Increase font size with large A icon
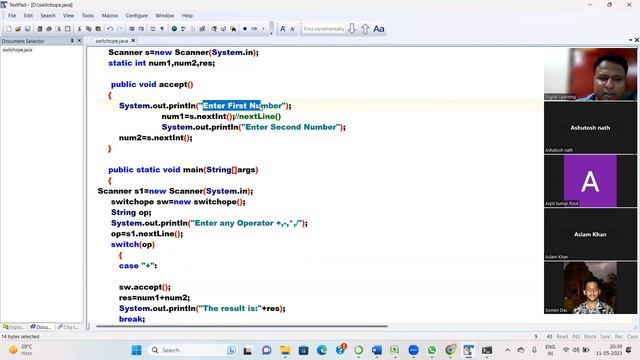Screen dimensions: 640x360 [x=283, y=29]
